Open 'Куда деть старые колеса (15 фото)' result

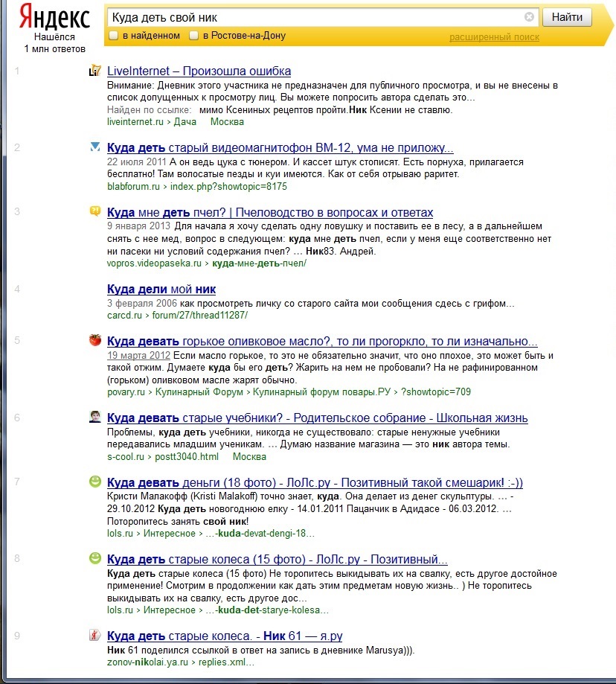point(277,559)
